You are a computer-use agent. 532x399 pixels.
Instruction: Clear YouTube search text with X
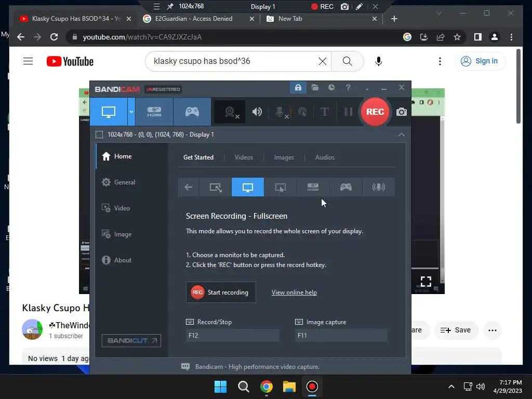(322, 61)
